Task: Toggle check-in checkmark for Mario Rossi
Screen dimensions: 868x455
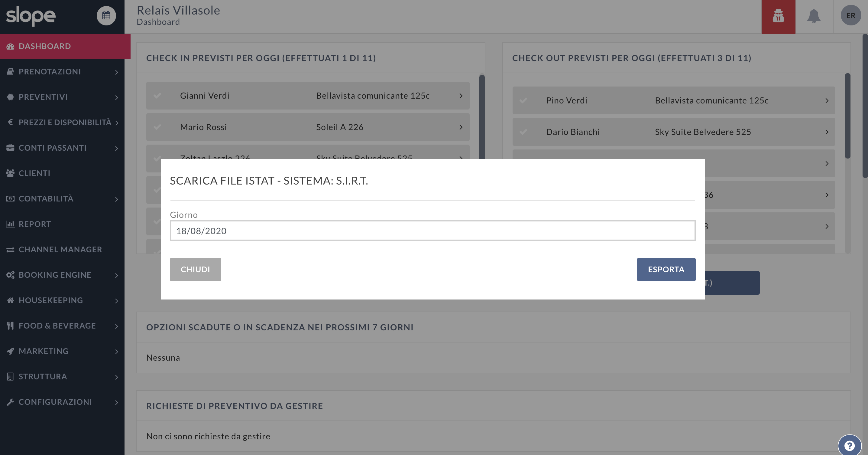Action: tap(157, 127)
